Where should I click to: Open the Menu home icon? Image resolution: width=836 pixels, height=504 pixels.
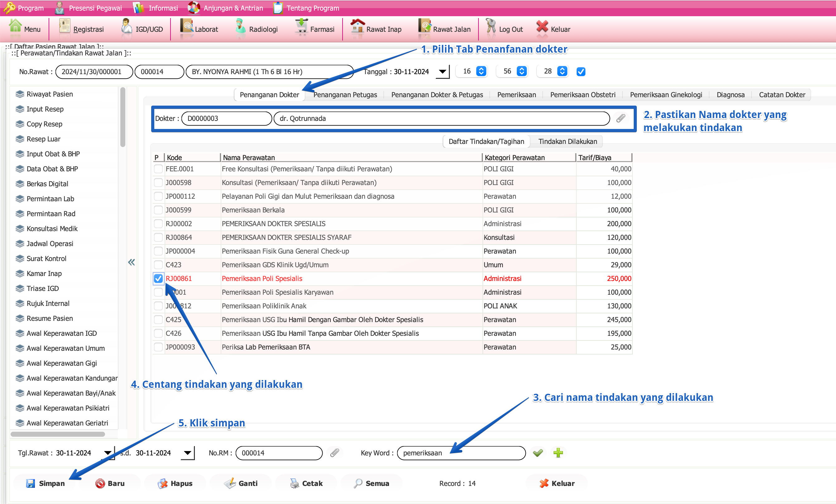pos(15,27)
